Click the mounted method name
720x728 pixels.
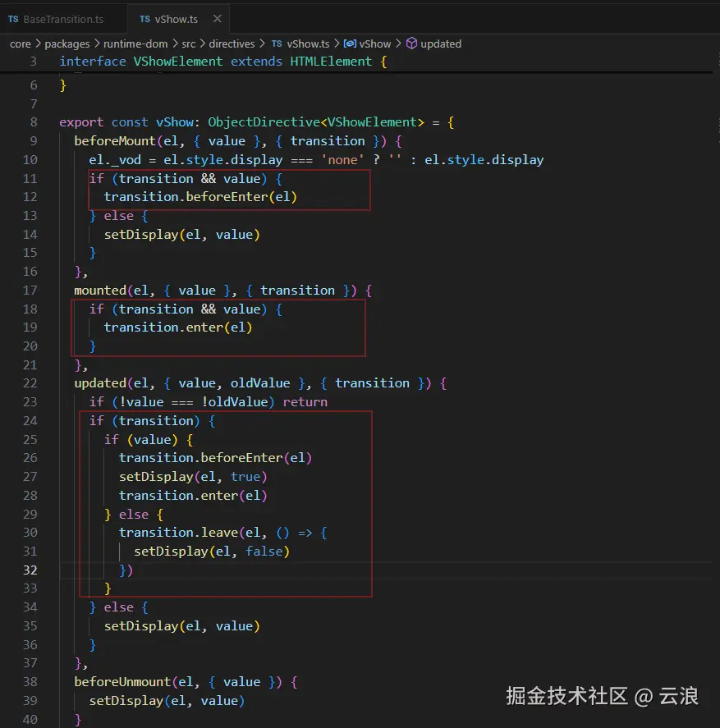coord(100,291)
